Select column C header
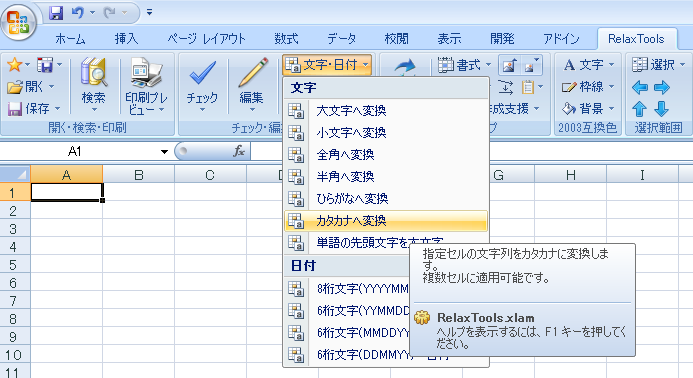 210,175
